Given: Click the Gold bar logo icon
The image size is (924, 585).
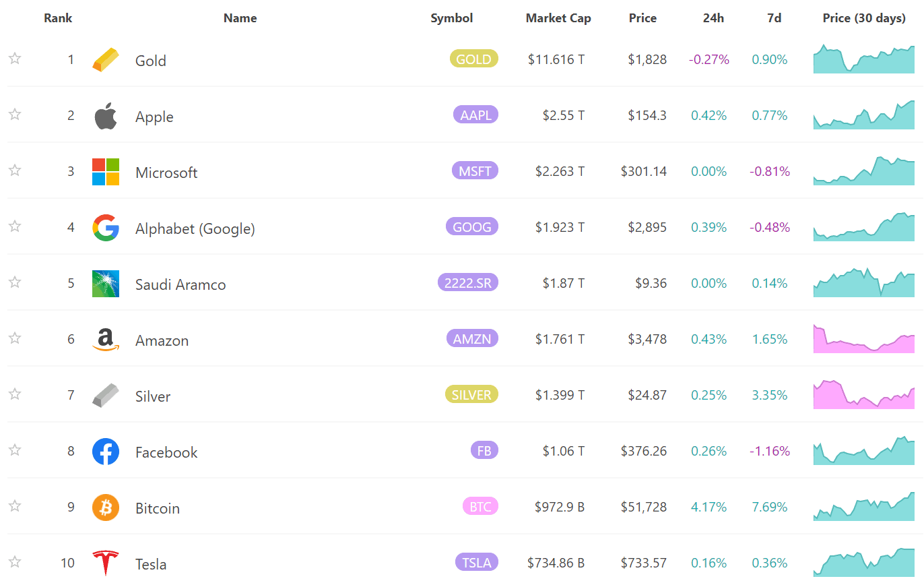Looking at the screenshot, I should 106,60.
